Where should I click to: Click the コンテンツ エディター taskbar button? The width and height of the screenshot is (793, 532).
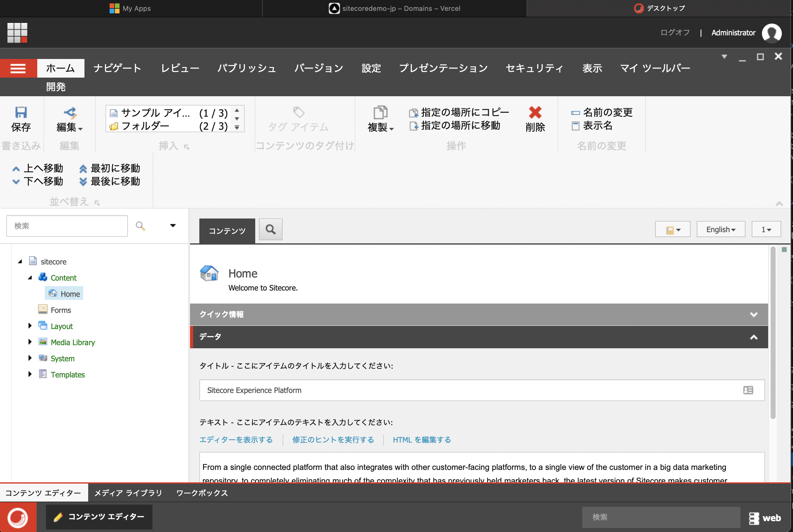coord(99,517)
